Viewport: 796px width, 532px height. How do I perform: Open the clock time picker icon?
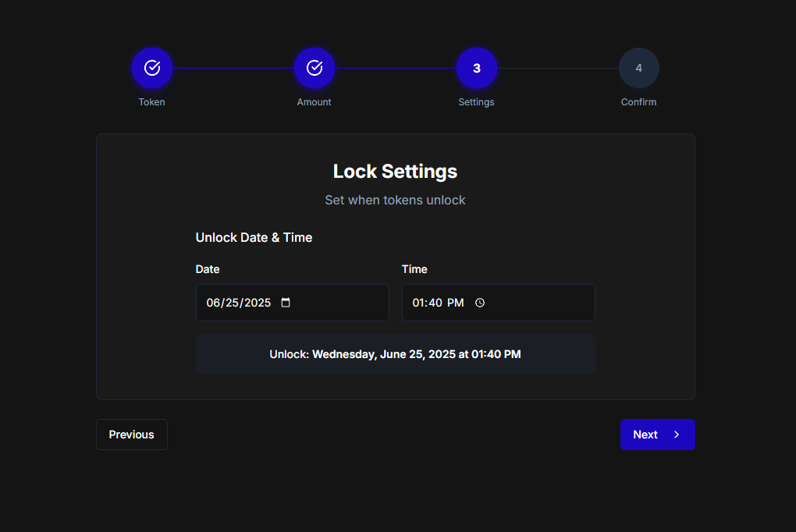click(x=480, y=303)
